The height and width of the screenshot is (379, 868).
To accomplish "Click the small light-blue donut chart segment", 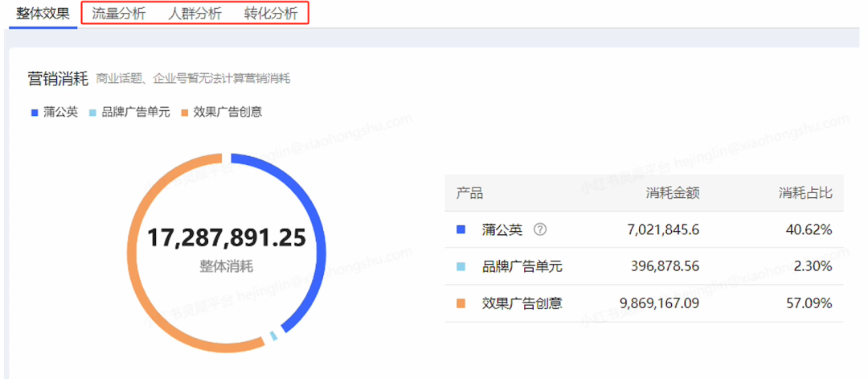I will click(274, 336).
